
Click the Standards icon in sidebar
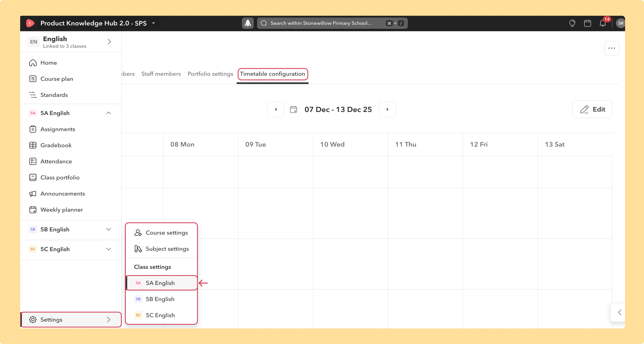coord(33,95)
